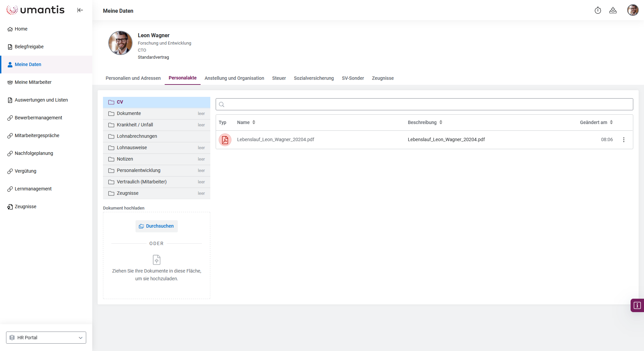
Task: Switch to Anstellung und Organisation tab
Action: (234, 78)
